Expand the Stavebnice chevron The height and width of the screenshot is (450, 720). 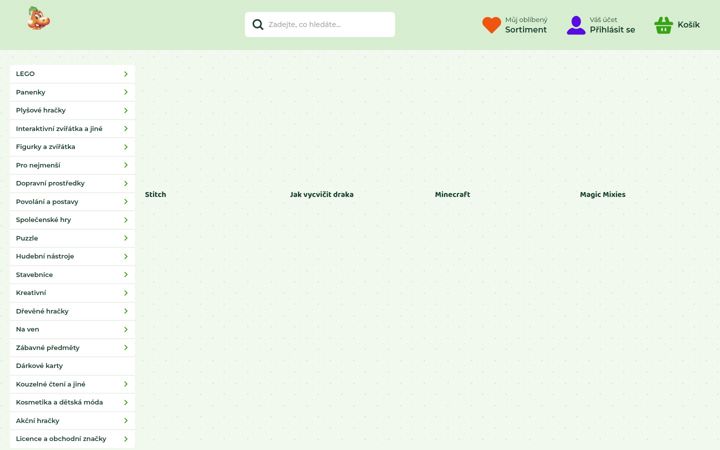tap(125, 275)
